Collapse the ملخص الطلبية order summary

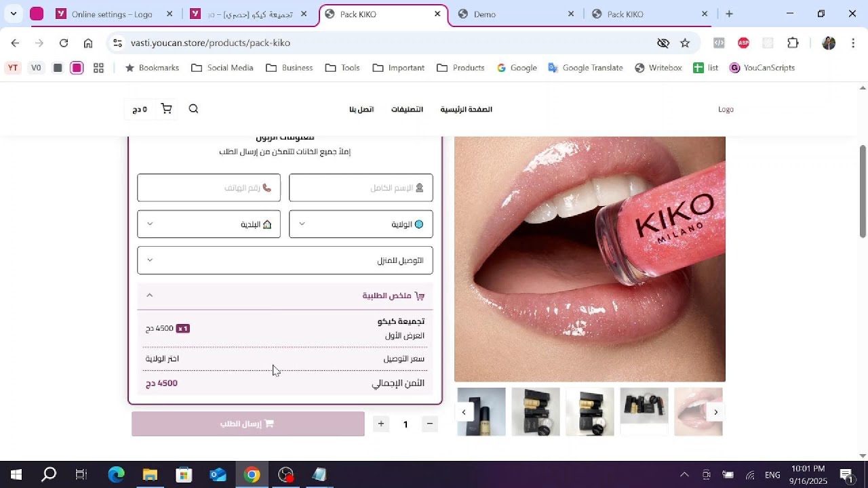285,296
